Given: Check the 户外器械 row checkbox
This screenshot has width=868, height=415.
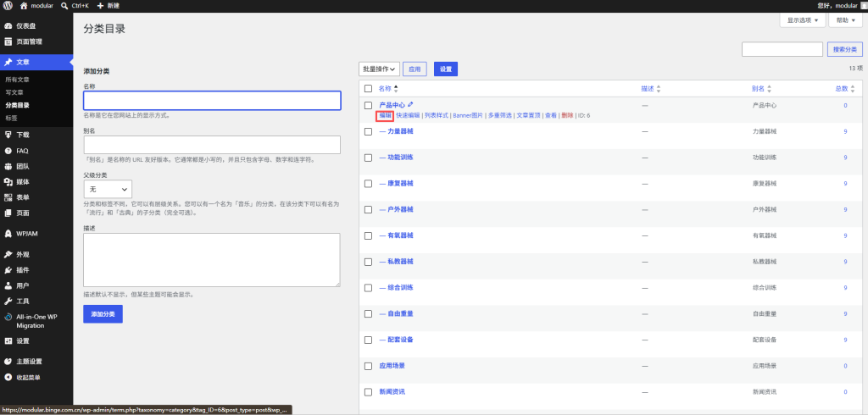Looking at the screenshot, I should pyautogui.click(x=368, y=210).
